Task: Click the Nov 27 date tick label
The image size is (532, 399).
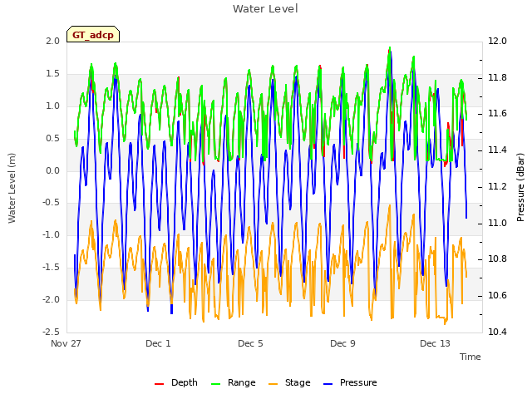Action: pyautogui.click(x=66, y=343)
